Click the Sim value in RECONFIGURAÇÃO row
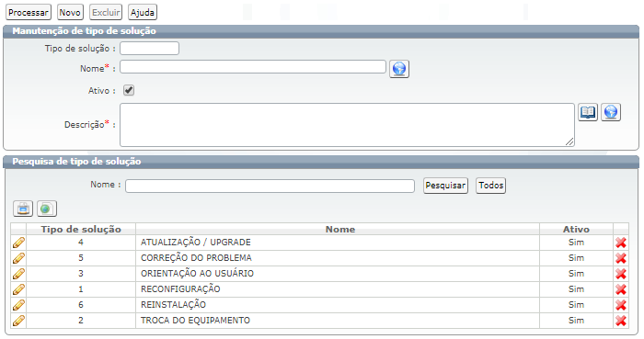 (576, 289)
